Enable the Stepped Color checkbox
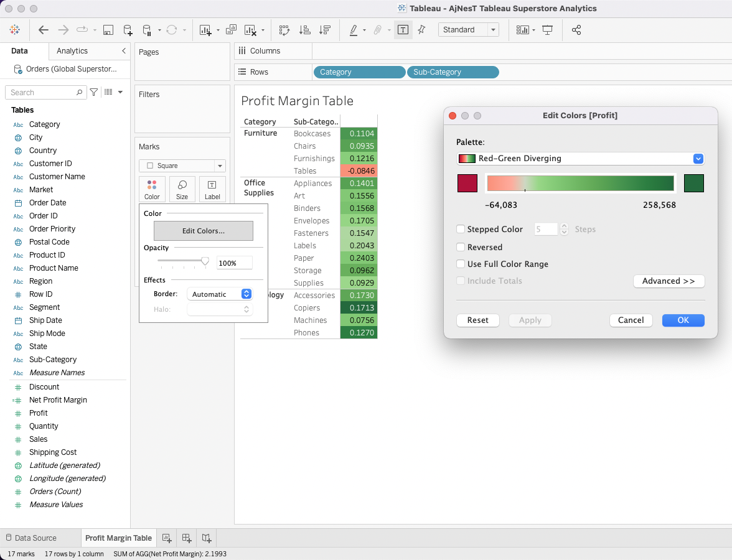 461,230
